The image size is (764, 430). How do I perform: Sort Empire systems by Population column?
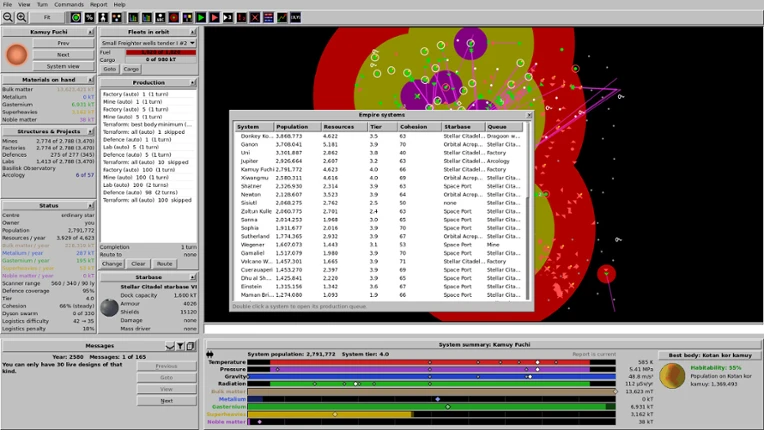297,127
